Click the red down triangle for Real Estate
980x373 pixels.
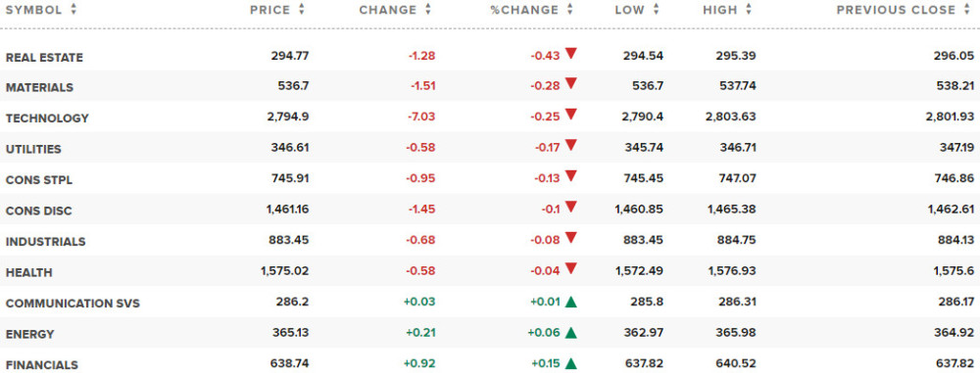pyautogui.click(x=570, y=54)
